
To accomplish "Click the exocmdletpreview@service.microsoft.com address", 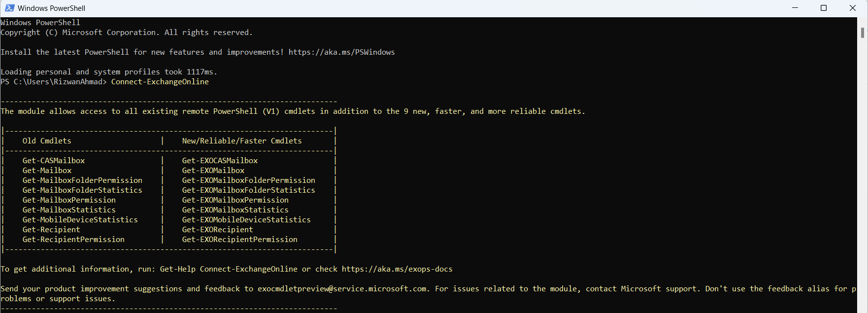I will click(342, 289).
